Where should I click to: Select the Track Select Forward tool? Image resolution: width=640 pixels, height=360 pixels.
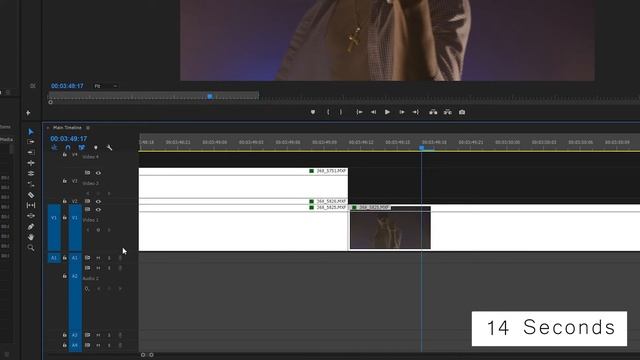tap(31, 142)
